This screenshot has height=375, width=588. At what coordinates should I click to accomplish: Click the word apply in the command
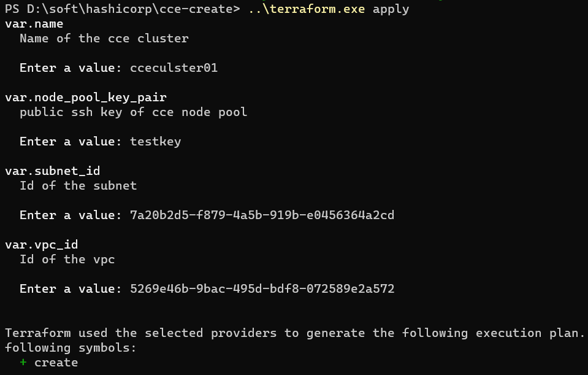(391, 9)
